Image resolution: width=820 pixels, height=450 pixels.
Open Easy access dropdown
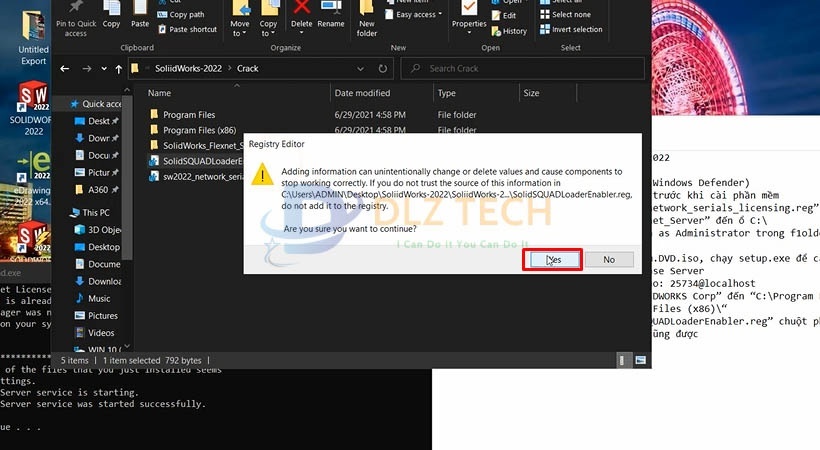[x=414, y=15]
